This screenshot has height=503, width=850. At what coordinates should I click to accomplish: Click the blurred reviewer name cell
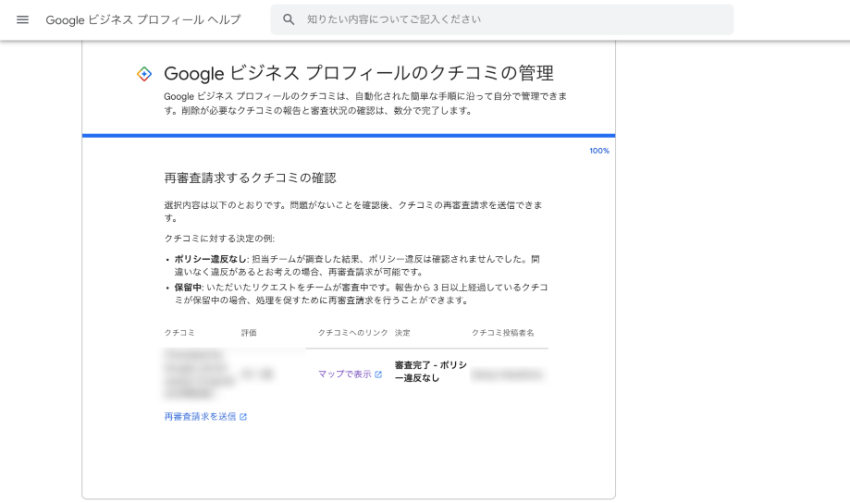point(507,375)
